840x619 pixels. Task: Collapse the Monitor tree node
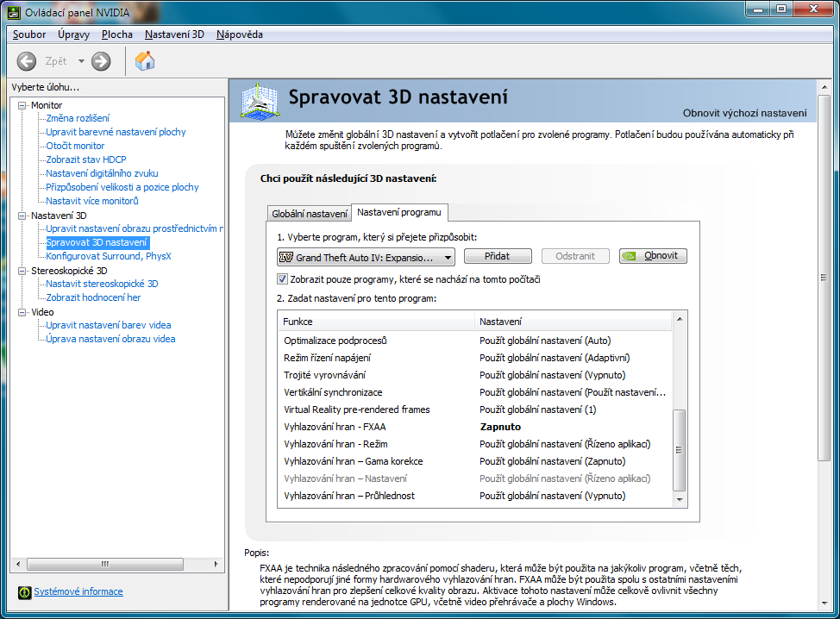[23, 105]
